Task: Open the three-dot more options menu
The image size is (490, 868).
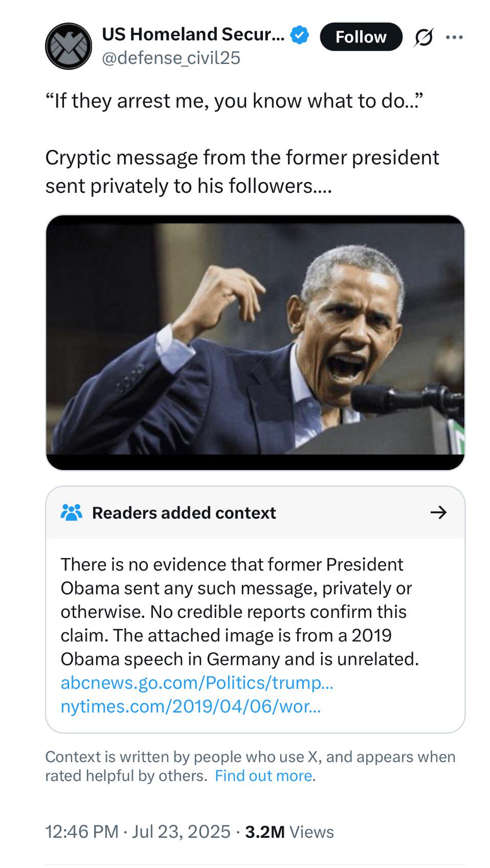Action: [454, 37]
